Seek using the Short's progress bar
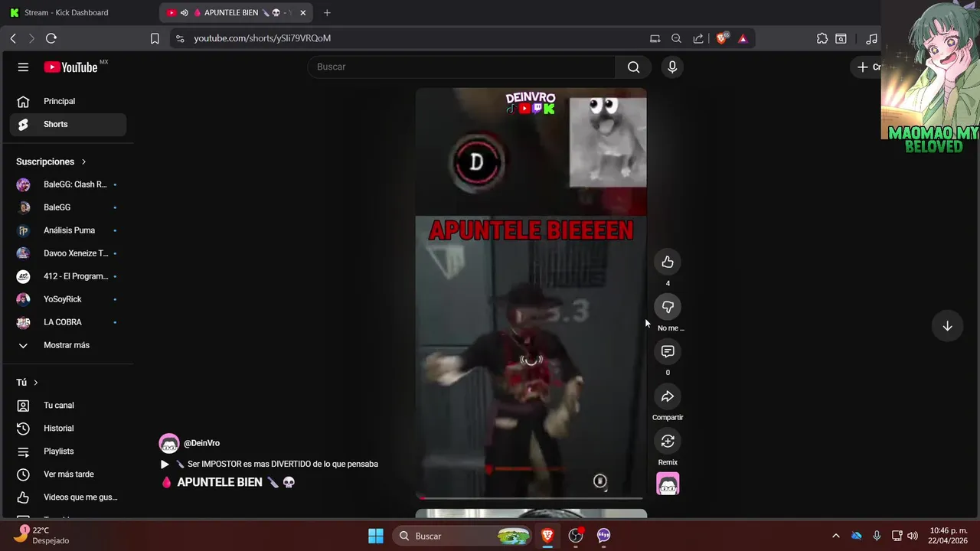 (531, 498)
